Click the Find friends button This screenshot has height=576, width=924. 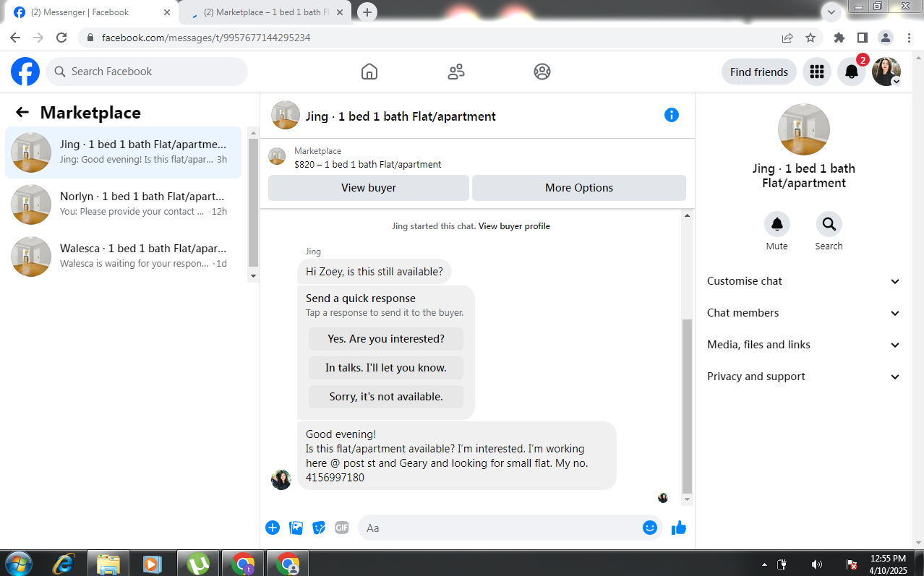click(x=759, y=72)
